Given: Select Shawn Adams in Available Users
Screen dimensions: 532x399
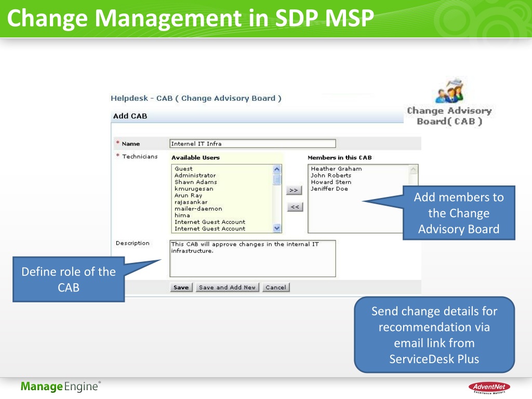Looking at the screenshot, I should pyautogui.click(x=196, y=182).
